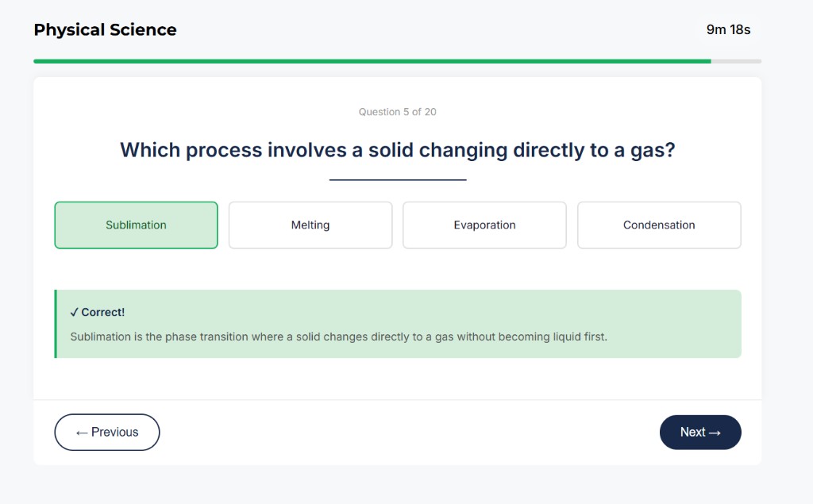Screen dimensions: 813x504
Task: Click the underline beneath the question
Action: coord(397,178)
